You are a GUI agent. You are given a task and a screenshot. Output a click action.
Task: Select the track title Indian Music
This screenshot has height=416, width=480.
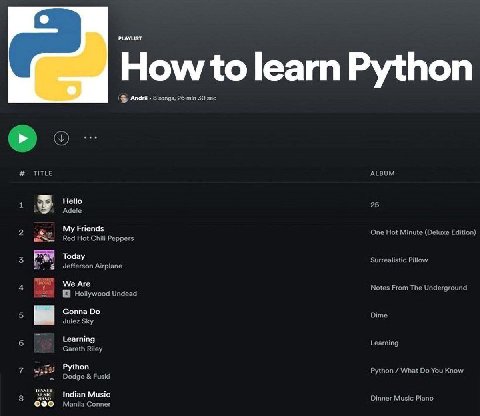[86, 394]
